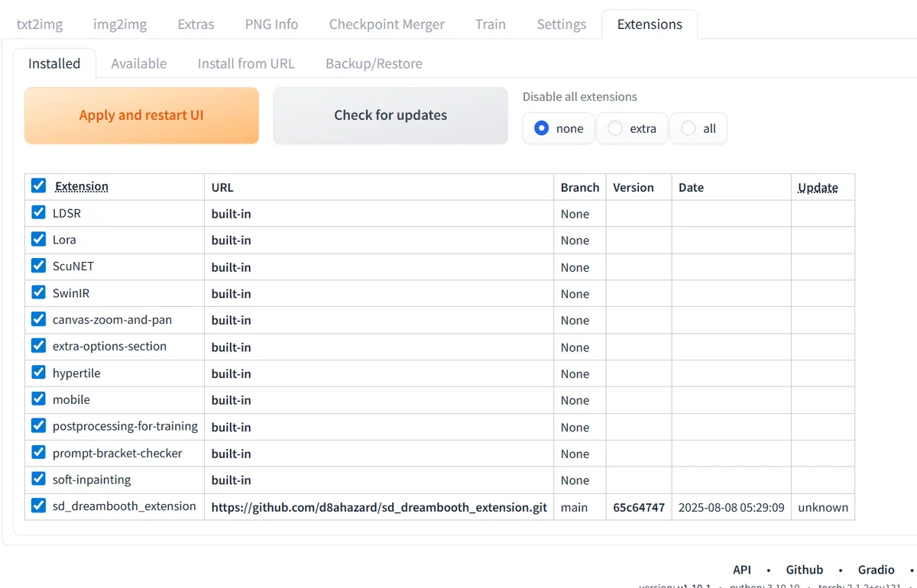
Task: Click the API footer link
Action: tap(742, 570)
